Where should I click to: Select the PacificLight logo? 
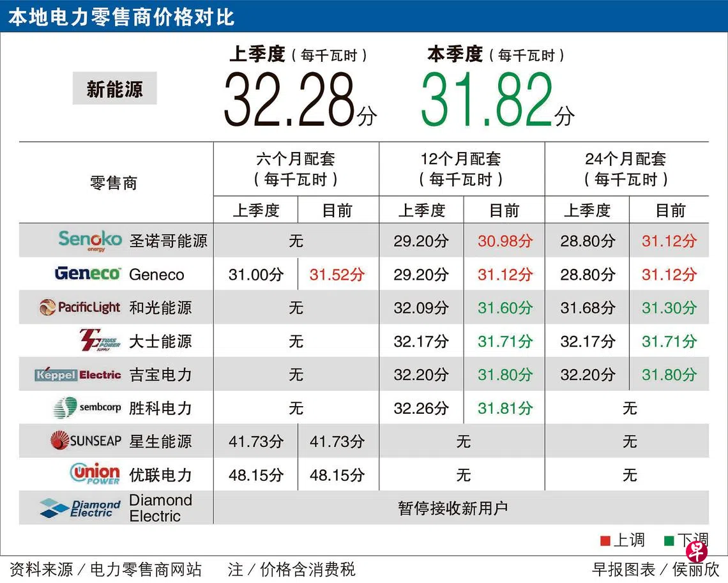(80, 308)
